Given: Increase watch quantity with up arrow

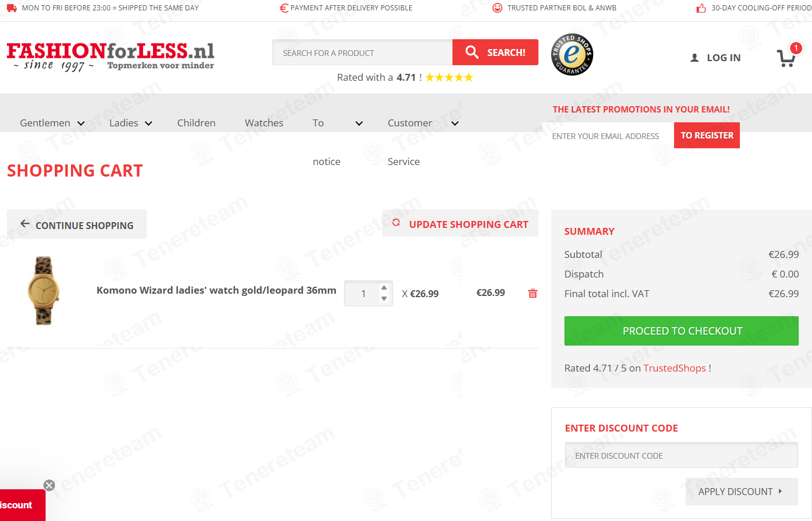Looking at the screenshot, I should [x=384, y=287].
